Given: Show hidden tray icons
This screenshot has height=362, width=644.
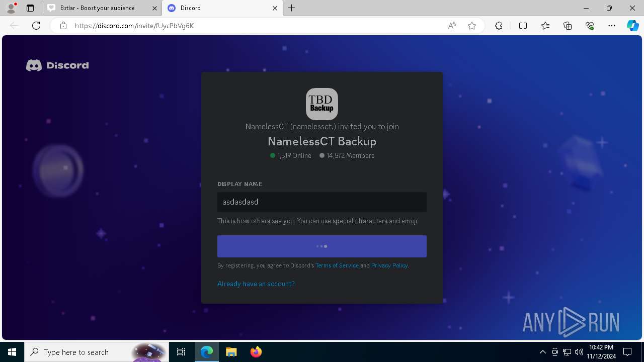Looking at the screenshot, I should [x=542, y=352].
